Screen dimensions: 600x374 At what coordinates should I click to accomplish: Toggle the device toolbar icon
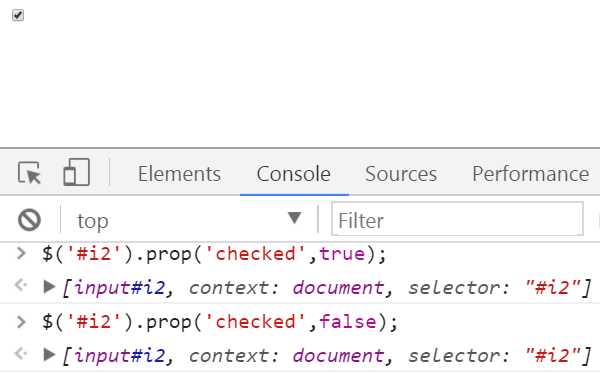[x=77, y=172]
